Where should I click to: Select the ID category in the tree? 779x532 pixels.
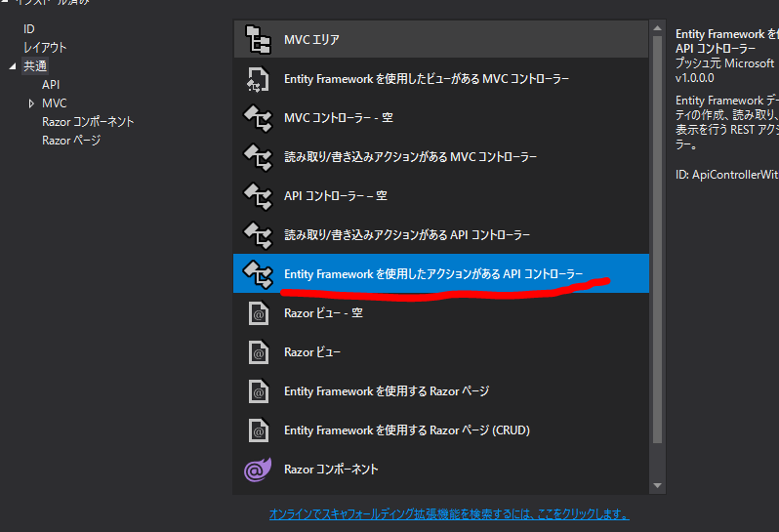tap(29, 29)
